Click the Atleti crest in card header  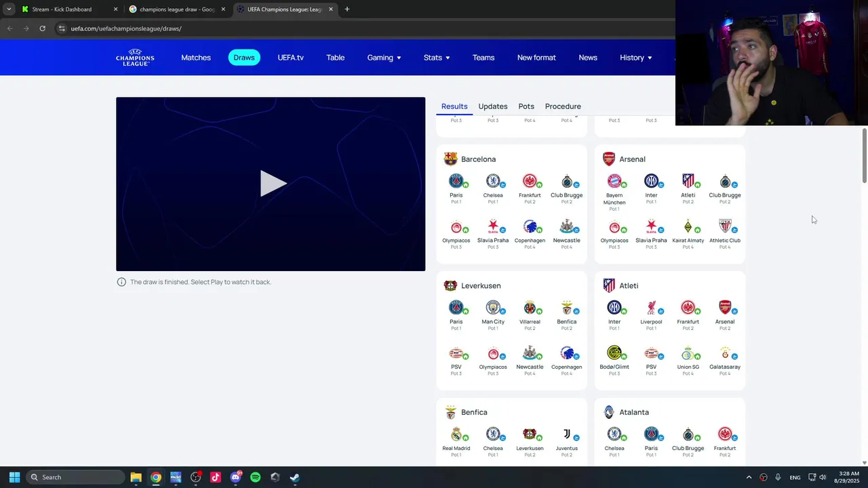coord(609,285)
